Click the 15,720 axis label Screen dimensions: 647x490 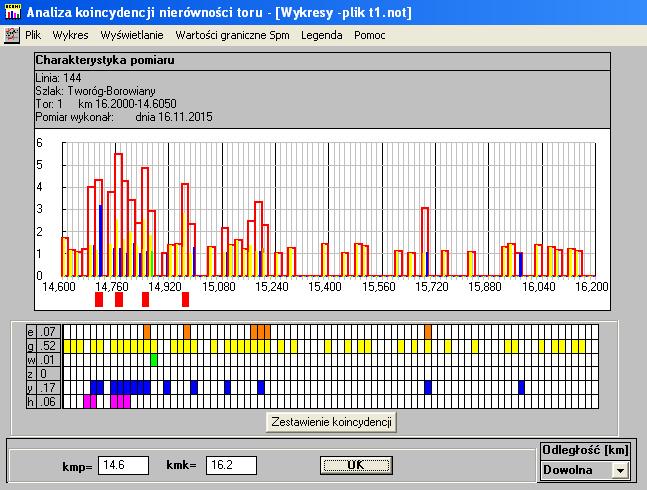(x=432, y=287)
